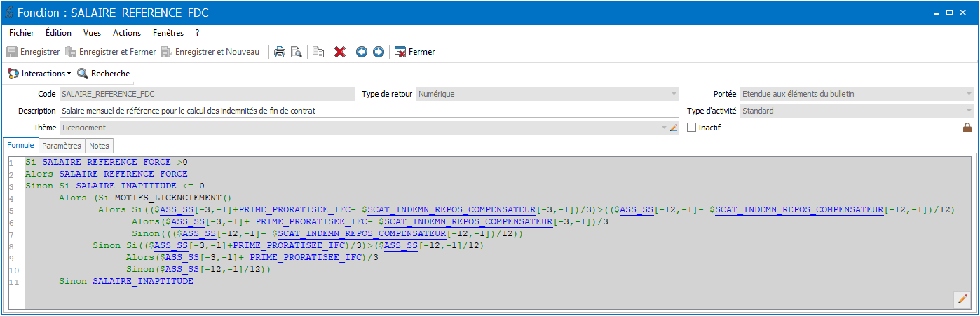Viewport: 980px width, 316px height.
Task: Open the Fichier menu
Action: click(22, 33)
